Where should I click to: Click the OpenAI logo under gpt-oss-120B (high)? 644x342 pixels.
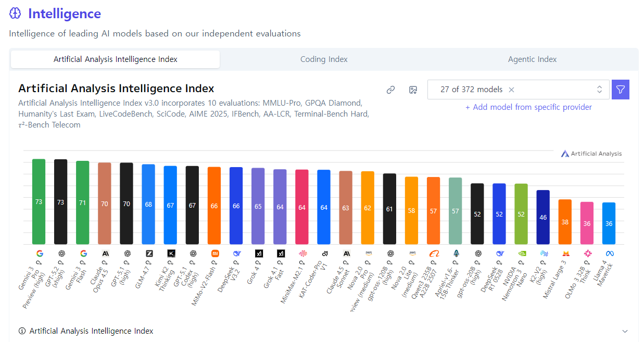[390, 254]
